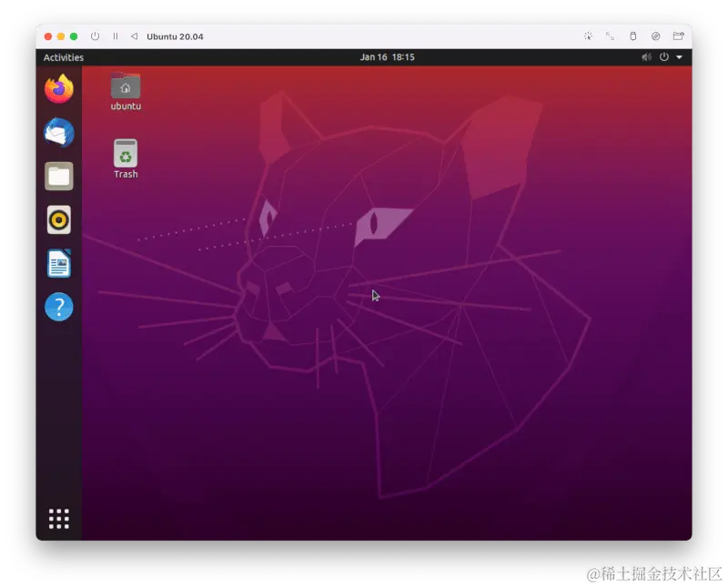This screenshot has width=728, height=588.
Task: Launch Thunderbird Mail from the dock
Action: 59,133
